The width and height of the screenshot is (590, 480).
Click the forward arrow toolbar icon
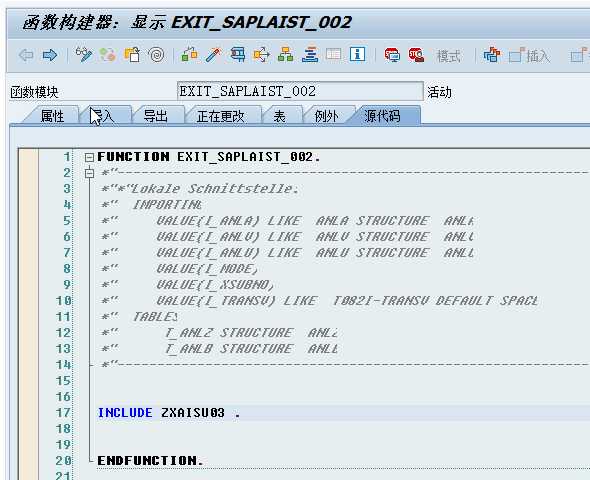point(50,55)
